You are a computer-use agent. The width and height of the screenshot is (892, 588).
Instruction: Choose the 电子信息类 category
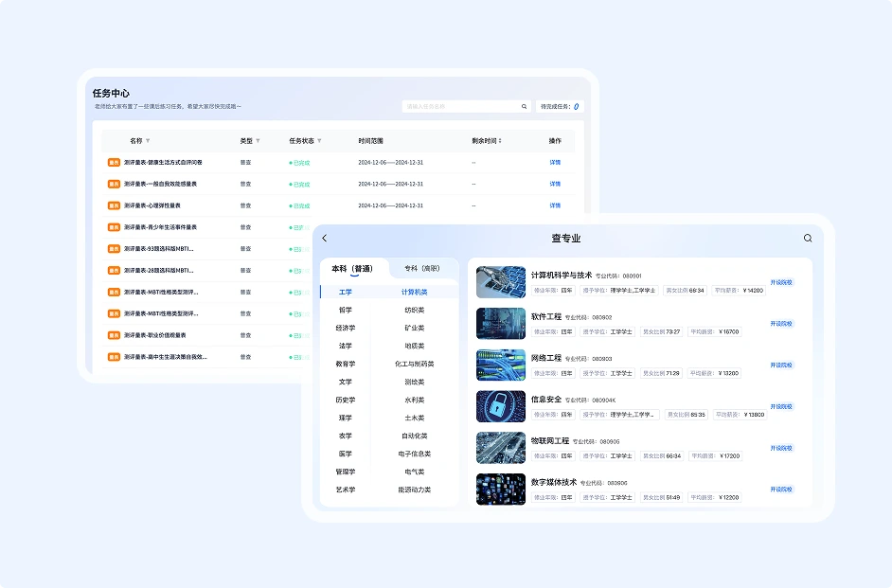point(414,454)
